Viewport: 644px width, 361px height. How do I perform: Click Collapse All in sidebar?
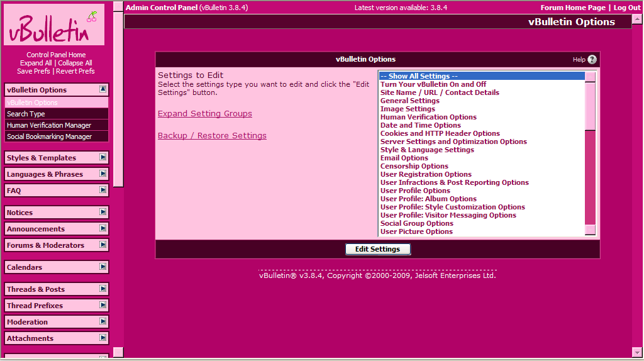tap(75, 63)
